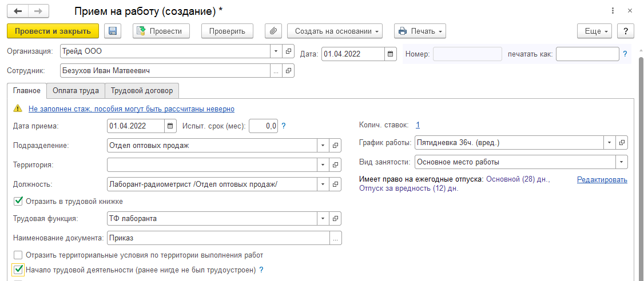Click the paperclip attachments icon
This screenshot has height=281, width=644.
(x=273, y=31)
